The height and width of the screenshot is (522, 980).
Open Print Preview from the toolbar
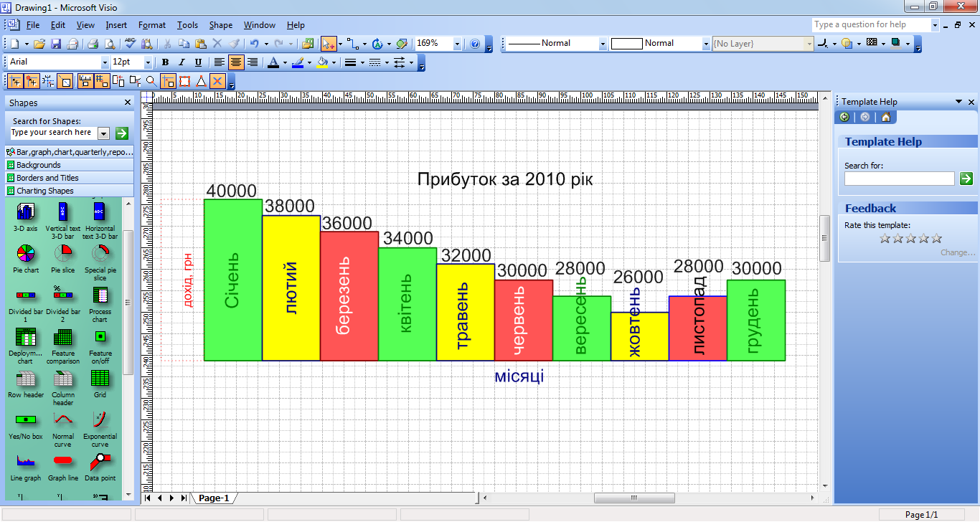(108, 44)
